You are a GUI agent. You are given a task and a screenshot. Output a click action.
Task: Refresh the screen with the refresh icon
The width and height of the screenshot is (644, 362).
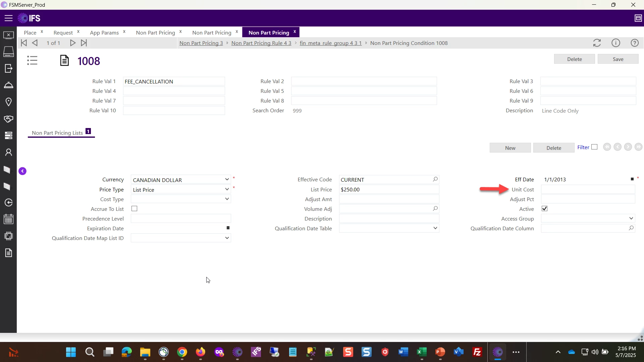pos(597,43)
